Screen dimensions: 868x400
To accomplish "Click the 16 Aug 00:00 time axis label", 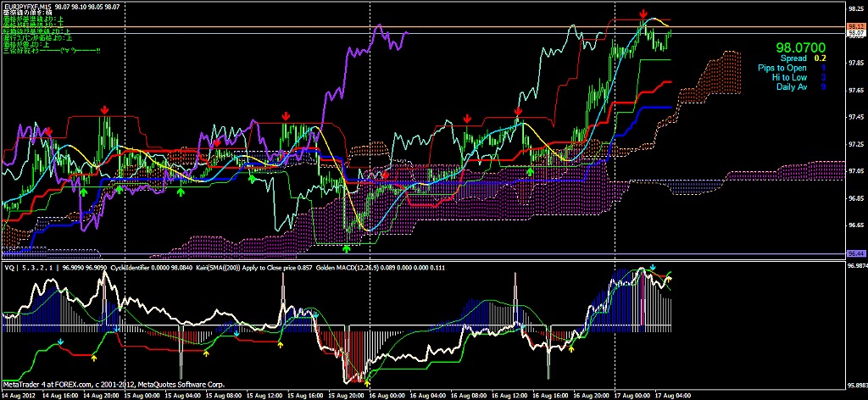I will [388, 395].
